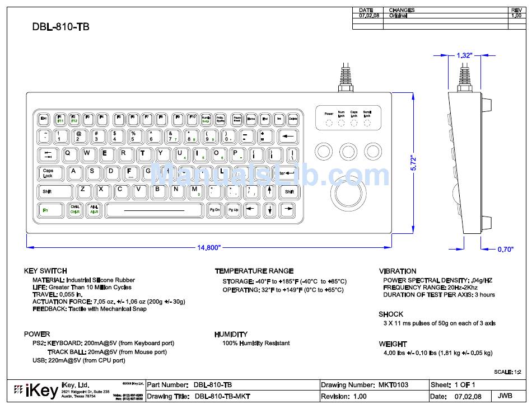Click the DURATION OF TEST PER AXIS line

pyautogui.click(x=439, y=294)
